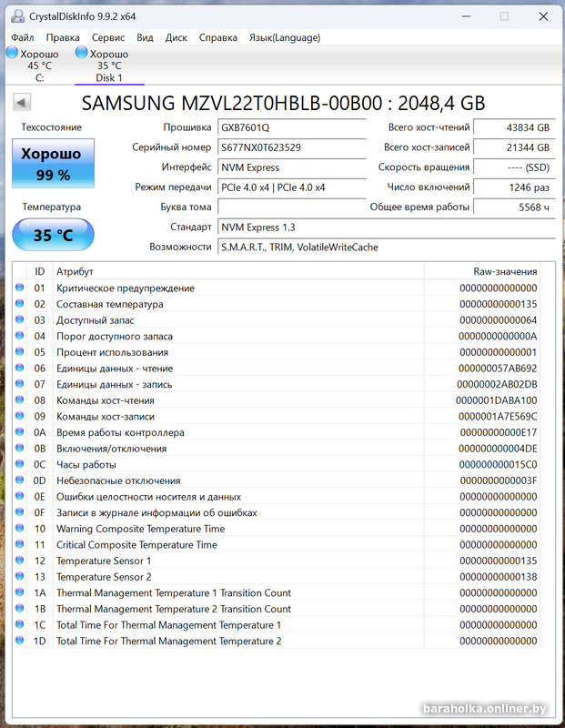Select the C: disk status orb
The width and height of the screenshot is (565, 728).
pos(12,53)
